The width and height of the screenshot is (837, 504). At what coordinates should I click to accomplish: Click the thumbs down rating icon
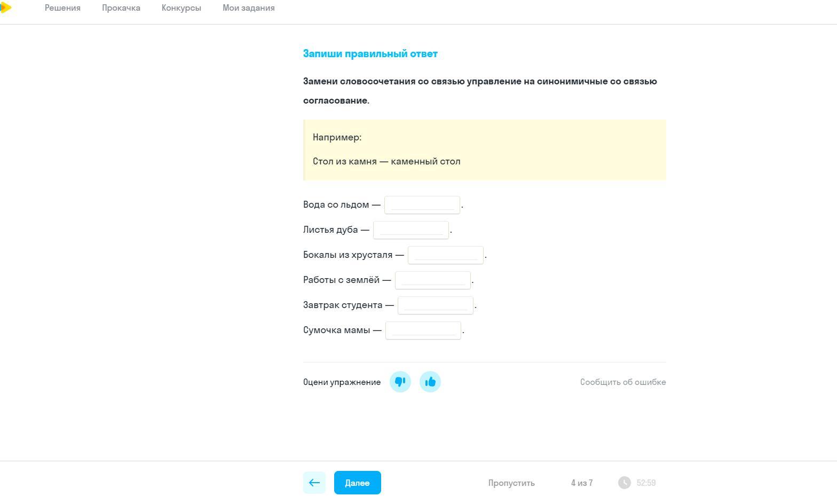pos(400,382)
